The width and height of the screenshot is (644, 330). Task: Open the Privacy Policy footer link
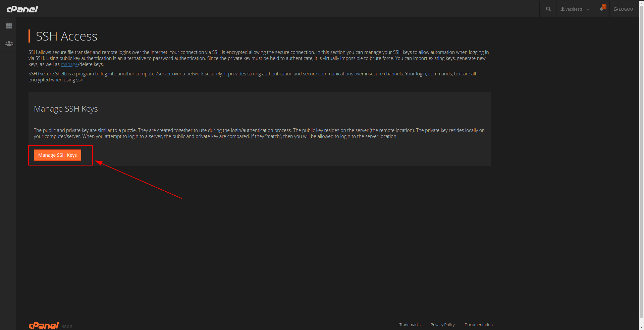click(x=442, y=325)
